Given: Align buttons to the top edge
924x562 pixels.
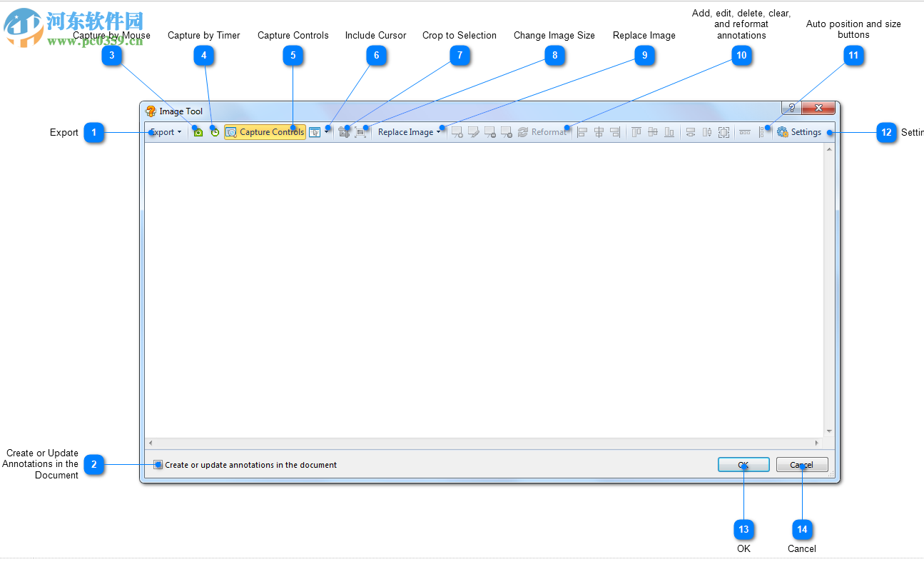Looking at the screenshot, I should coord(636,132).
